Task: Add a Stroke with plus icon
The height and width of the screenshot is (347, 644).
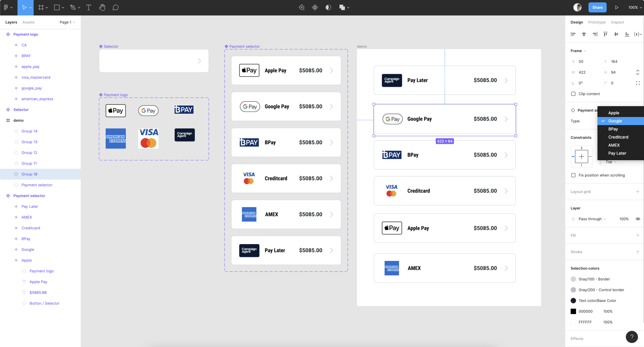Action: coord(637,252)
